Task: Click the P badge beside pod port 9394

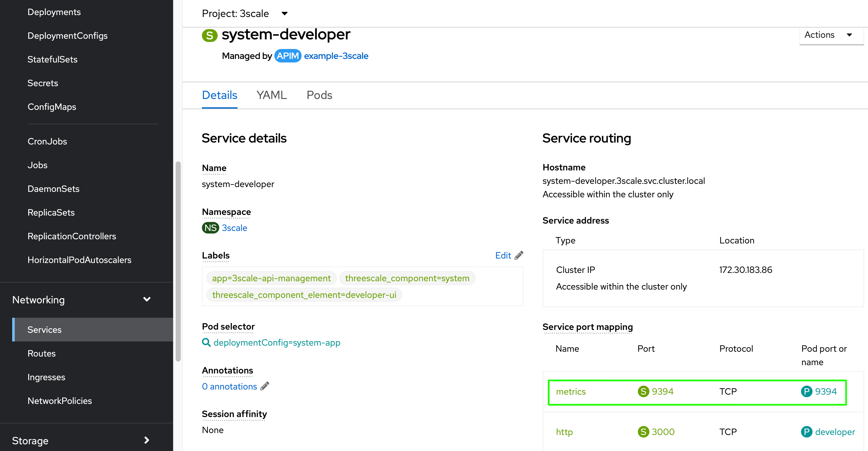Action: (x=806, y=391)
